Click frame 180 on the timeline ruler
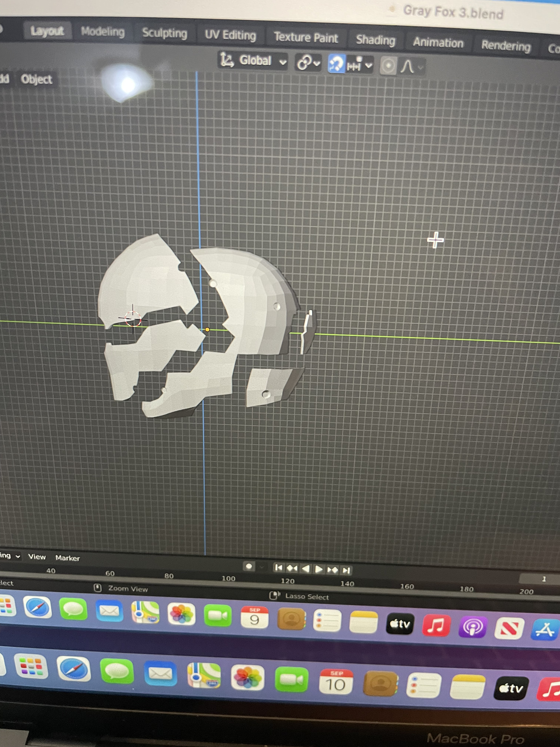The width and height of the screenshot is (560, 747). [x=466, y=589]
